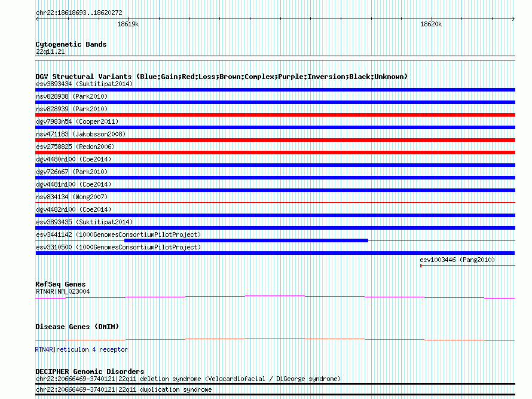532x399 pixels.
Task: Select the thick segment of esv3441142 bar
Action: [x=246, y=240]
